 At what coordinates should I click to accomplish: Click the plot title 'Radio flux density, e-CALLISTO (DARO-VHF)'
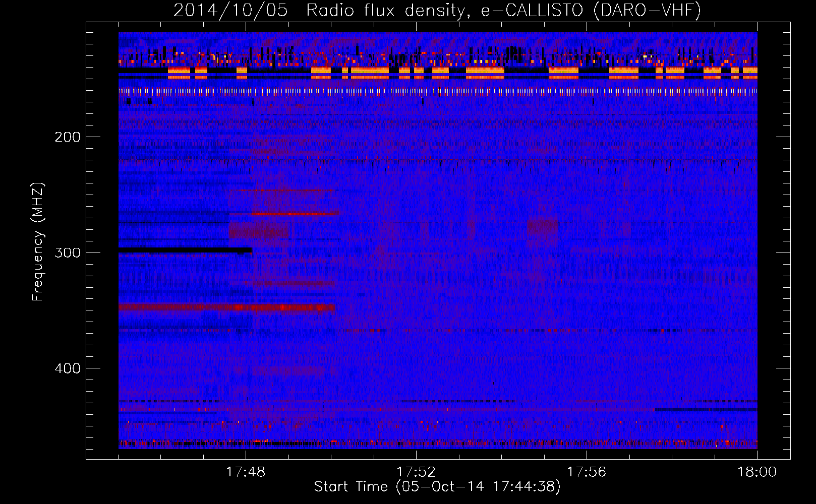[x=503, y=11]
